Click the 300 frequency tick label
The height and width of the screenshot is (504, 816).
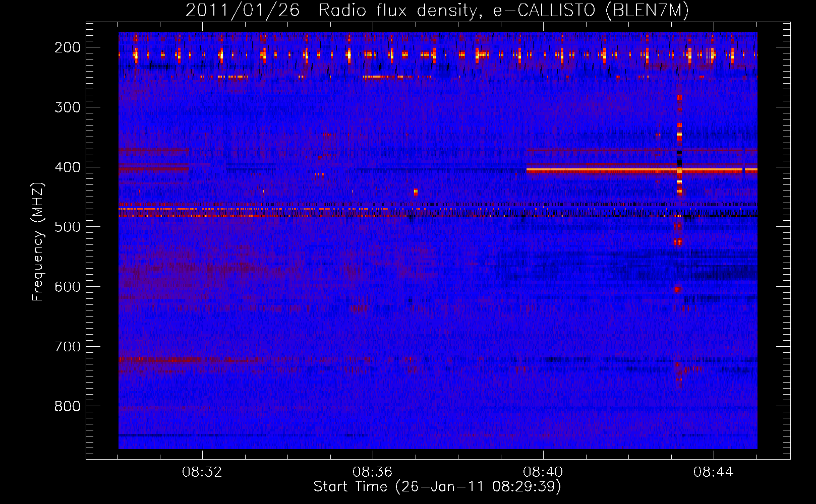click(x=68, y=107)
